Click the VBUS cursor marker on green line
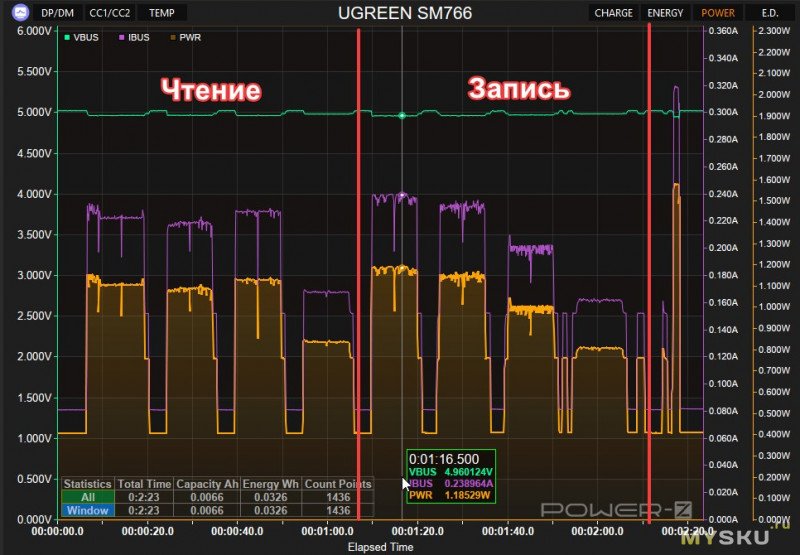800x555 pixels. [x=402, y=116]
